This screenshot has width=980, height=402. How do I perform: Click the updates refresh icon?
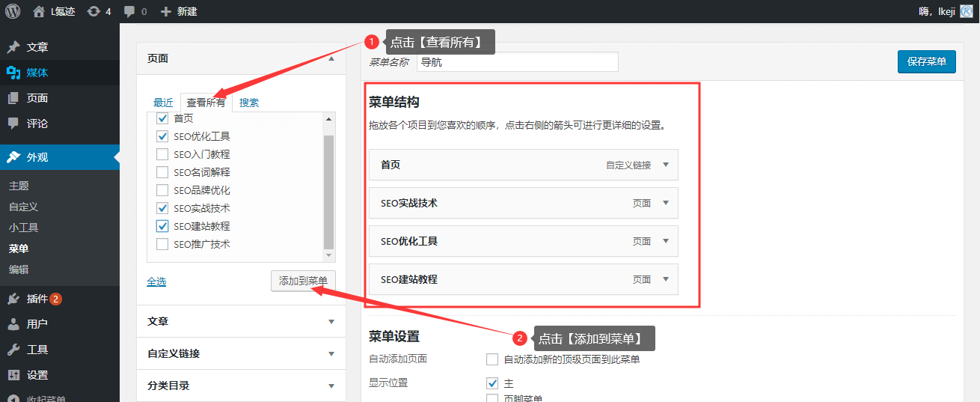click(x=94, y=11)
